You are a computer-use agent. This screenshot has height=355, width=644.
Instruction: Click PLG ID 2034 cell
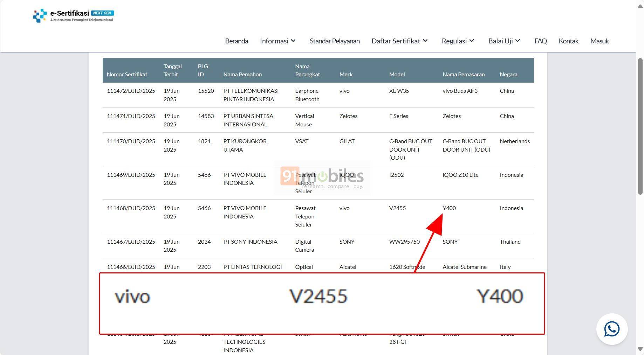click(204, 242)
